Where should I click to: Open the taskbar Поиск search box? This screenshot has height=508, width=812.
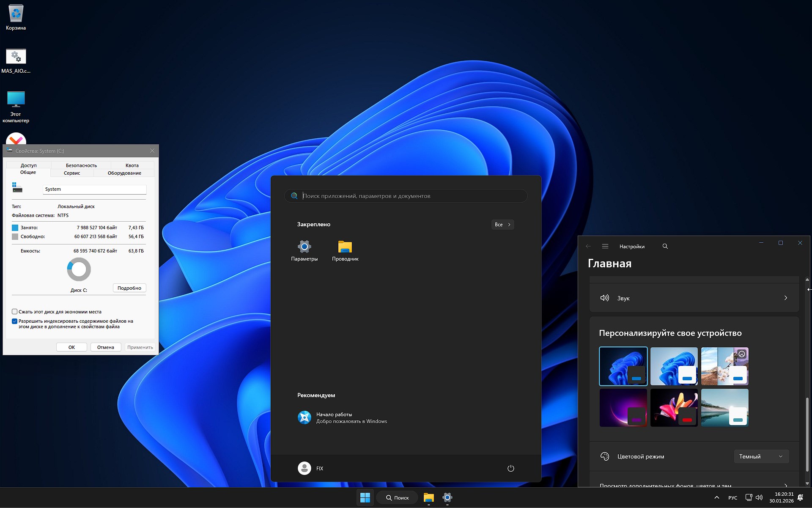click(x=398, y=498)
